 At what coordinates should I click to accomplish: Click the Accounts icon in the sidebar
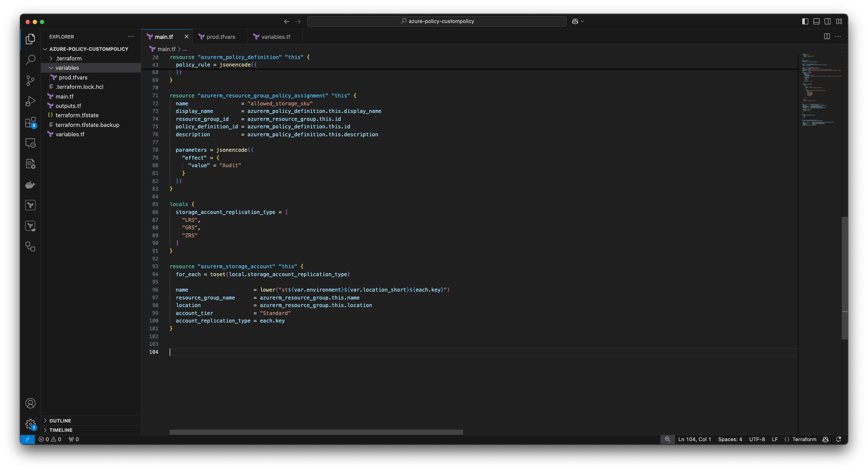(31, 403)
